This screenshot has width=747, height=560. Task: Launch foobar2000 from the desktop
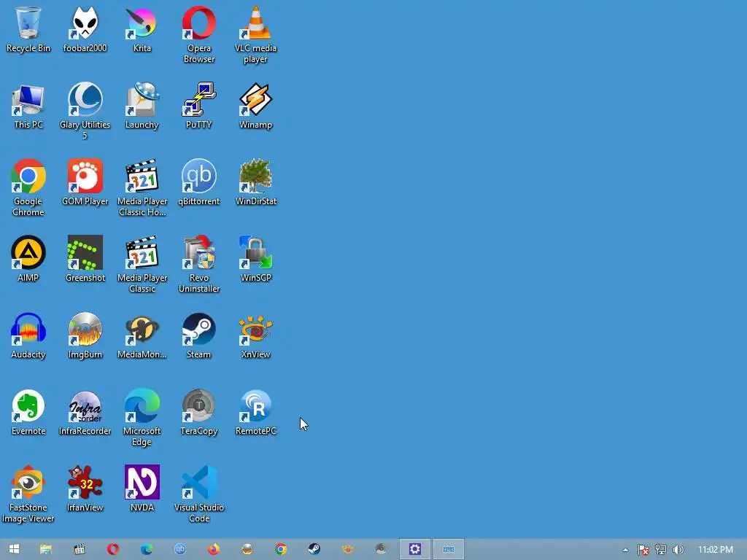coord(85,29)
